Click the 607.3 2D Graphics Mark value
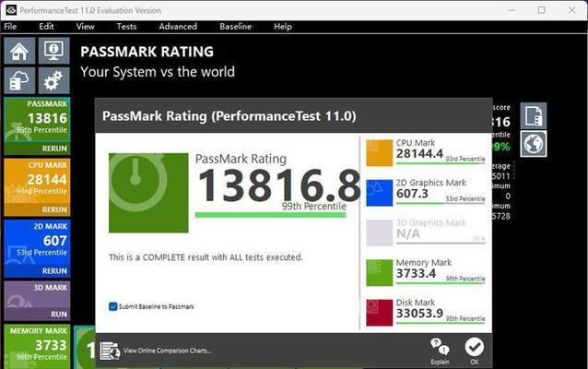The width and height of the screenshot is (588, 369). [x=412, y=194]
